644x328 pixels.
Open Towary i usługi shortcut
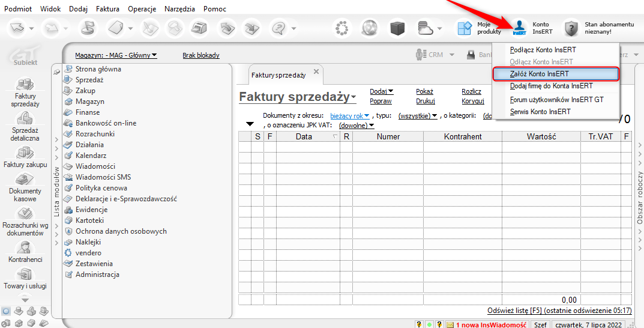tap(25, 278)
